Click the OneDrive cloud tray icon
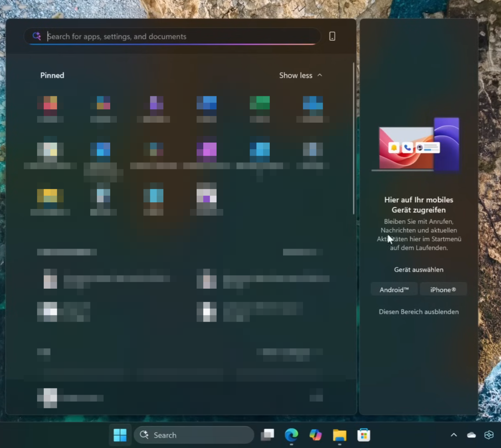 (x=471, y=435)
